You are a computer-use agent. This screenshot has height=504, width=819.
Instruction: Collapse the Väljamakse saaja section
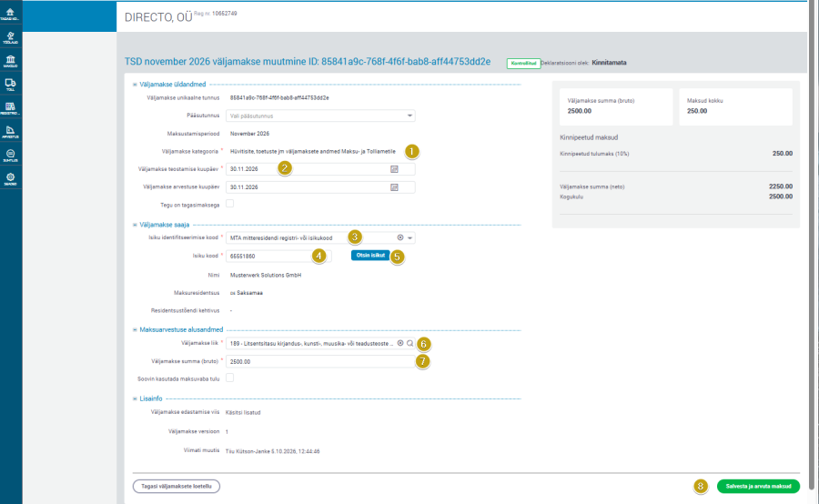[135, 225]
